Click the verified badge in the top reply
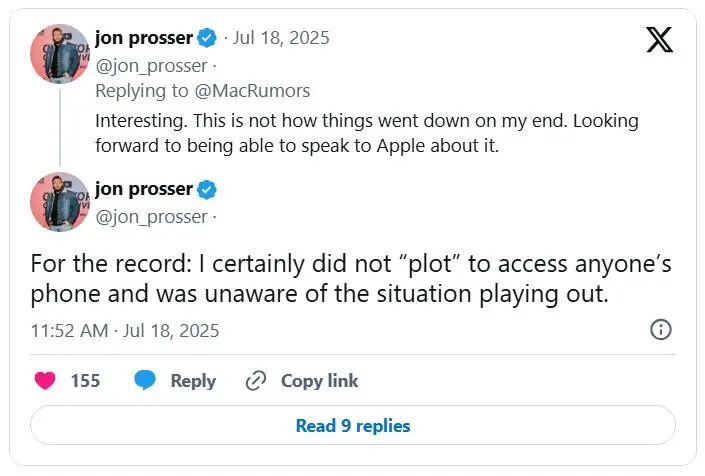 coord(207,38)
